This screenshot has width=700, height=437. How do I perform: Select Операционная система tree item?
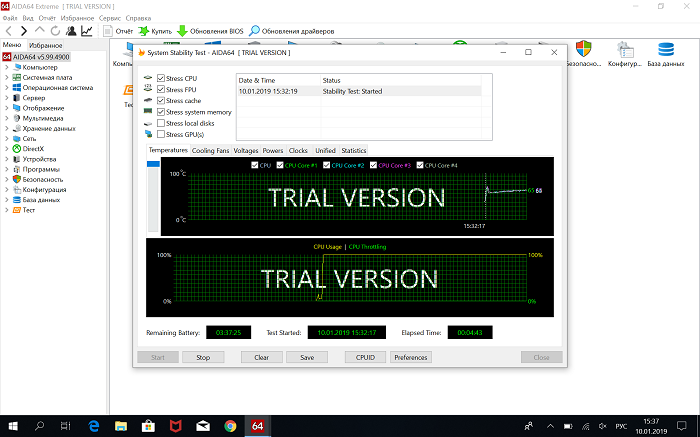pyautogui.click(x=58, y=88)
